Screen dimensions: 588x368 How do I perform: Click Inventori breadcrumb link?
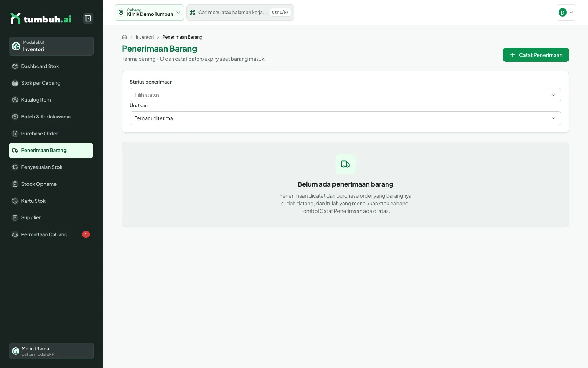click(x=145, y=37)
